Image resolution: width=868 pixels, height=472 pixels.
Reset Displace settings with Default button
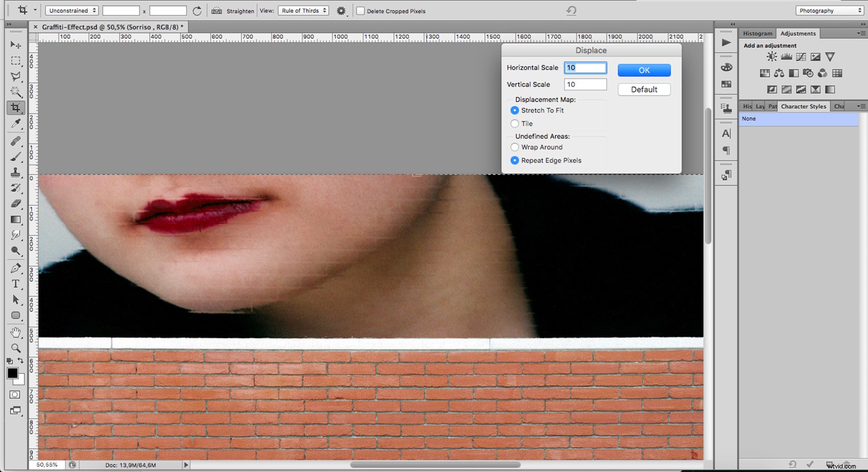[643, 89]
